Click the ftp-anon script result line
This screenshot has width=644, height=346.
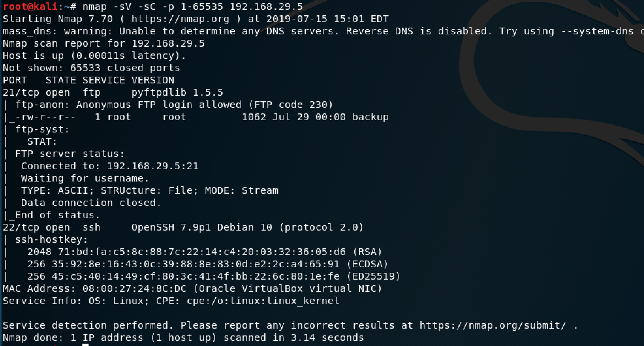[174, 105]
